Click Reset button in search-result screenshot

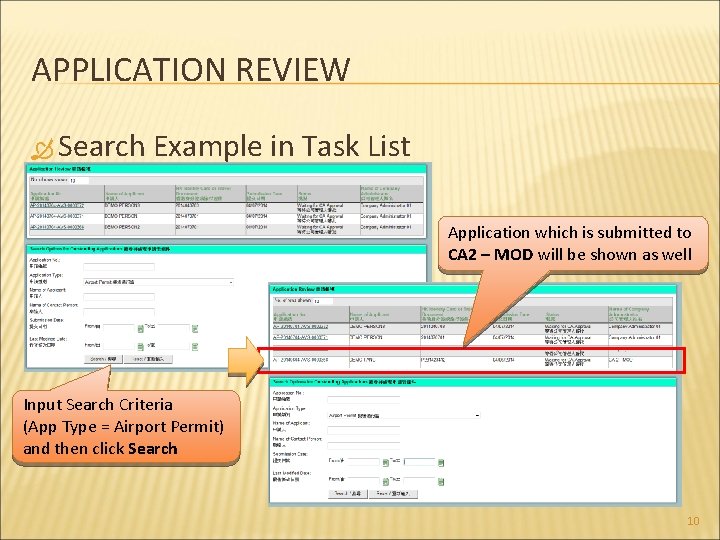click(x=394, y=494)
